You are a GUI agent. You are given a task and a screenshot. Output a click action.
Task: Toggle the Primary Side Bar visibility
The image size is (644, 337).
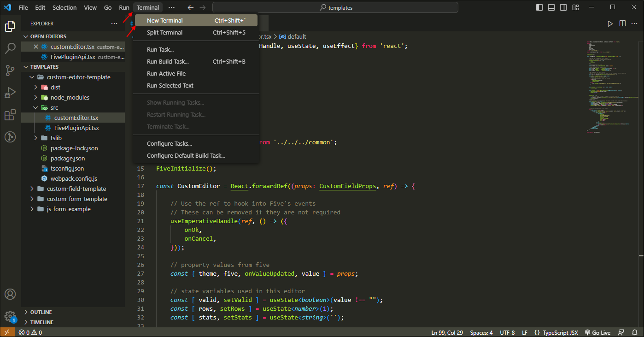click(539, 7)
